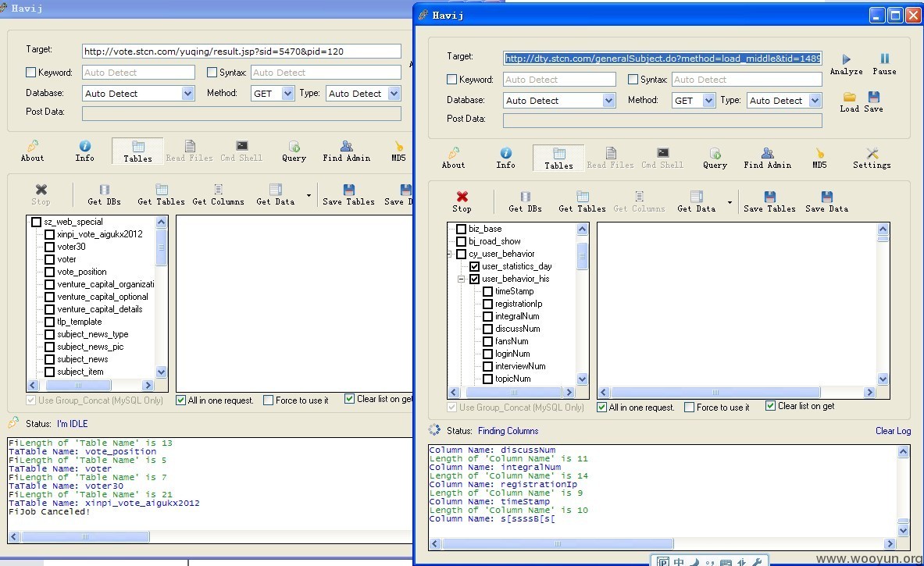Open Query in the left Havij window
The height and width of the screenshot is (566, 924).
point(294,151)
